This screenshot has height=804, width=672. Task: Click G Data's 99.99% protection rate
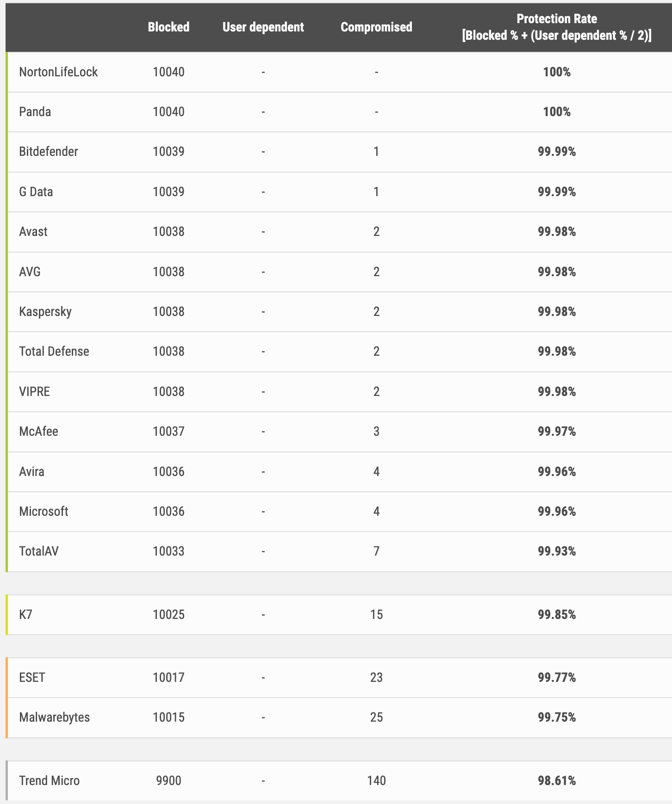(x=557, y=192)
